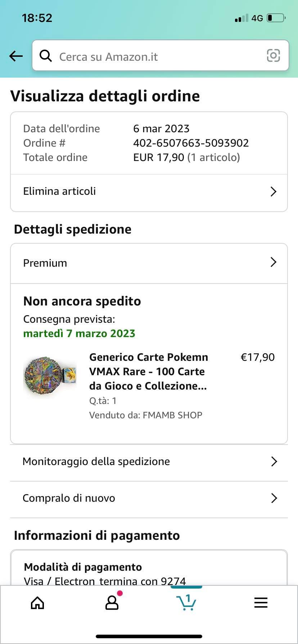Tap the battery status icon
Image resolution: width=298 pixels, height=644 pixels.
276,18
